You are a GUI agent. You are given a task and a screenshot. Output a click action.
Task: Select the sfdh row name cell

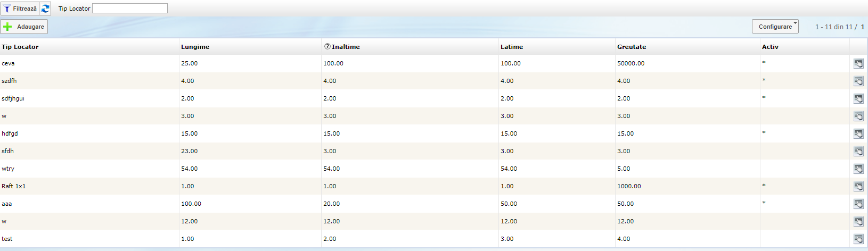(x=8, y=151)
